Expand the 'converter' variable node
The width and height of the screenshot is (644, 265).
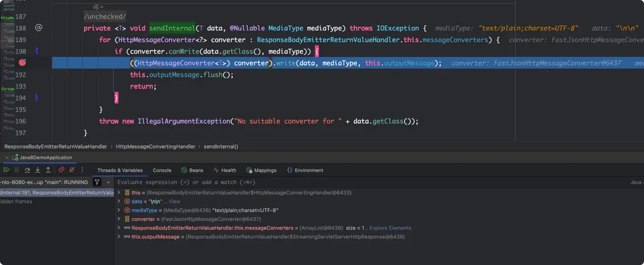[x=119, y=219]
